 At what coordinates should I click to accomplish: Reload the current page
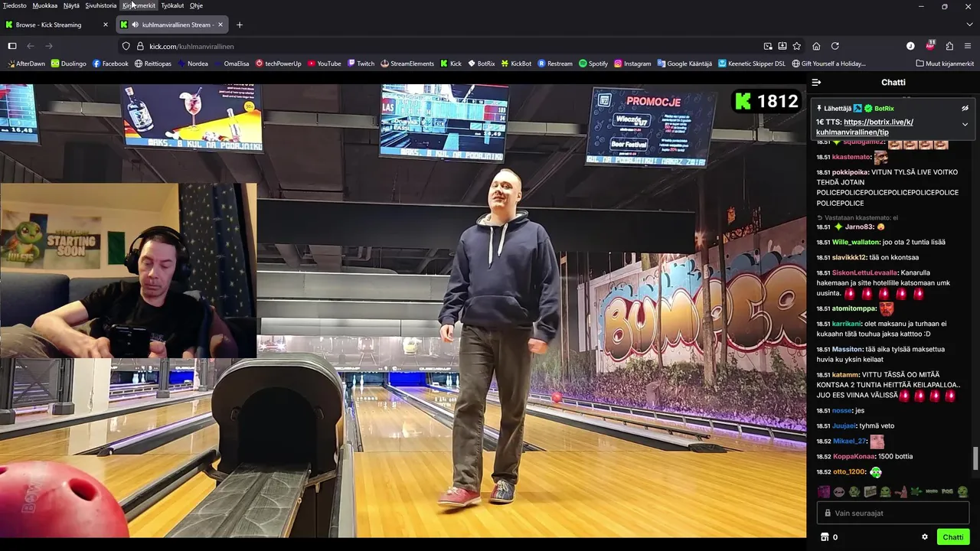835,46
